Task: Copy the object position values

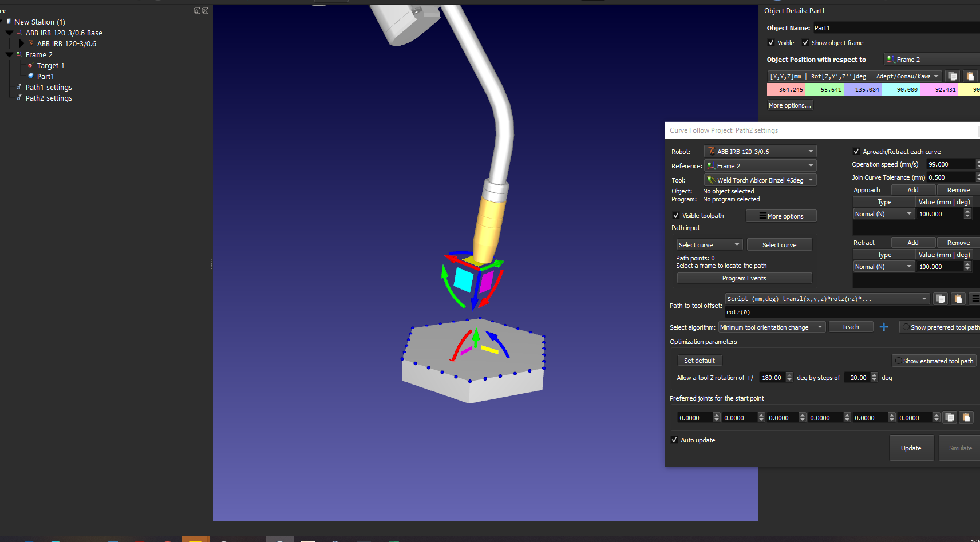Action: coord(953,76)
